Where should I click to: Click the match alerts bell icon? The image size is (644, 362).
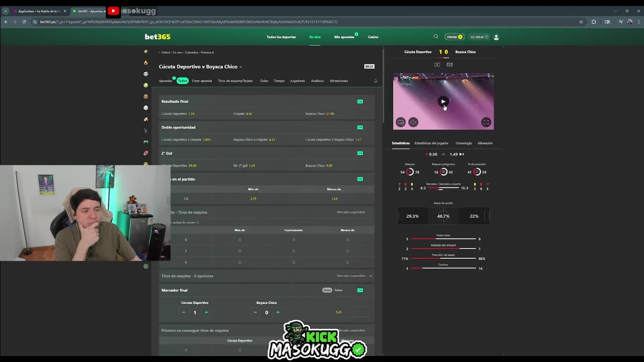point(375,81)
